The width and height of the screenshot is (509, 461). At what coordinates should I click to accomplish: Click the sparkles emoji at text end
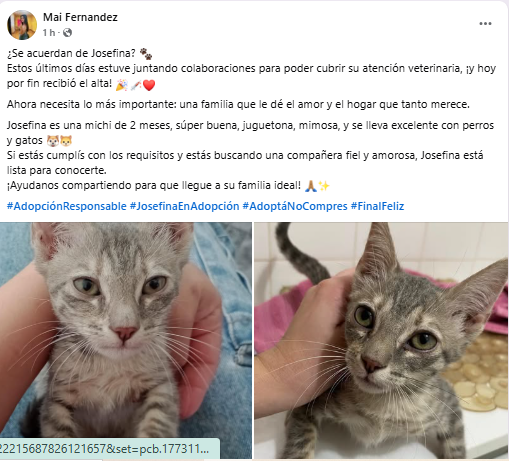pos(324,186)
